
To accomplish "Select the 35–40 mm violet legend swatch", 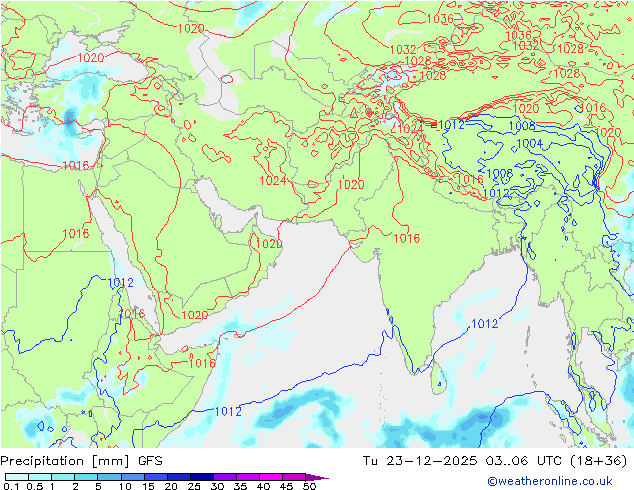I will (247, 477).
